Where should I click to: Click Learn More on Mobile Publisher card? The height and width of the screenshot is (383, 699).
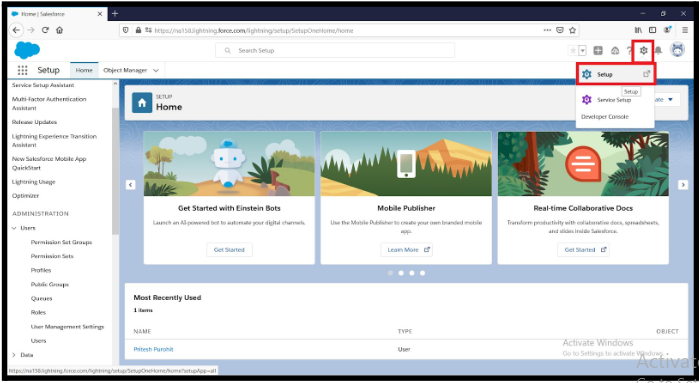[407, 250]
